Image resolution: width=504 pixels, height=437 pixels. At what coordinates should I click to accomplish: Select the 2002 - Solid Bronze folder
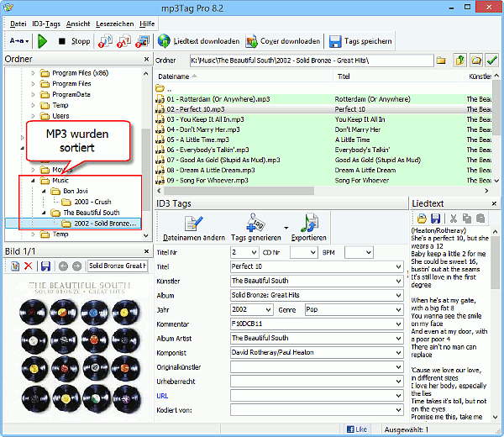pyautogui.click(x=105, y=224)
